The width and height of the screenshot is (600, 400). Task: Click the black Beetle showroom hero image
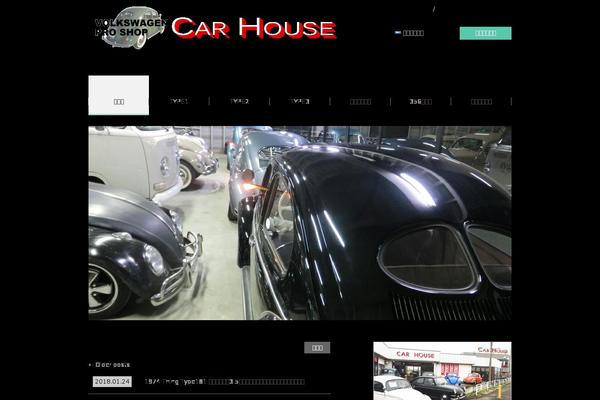click(300, 223)
